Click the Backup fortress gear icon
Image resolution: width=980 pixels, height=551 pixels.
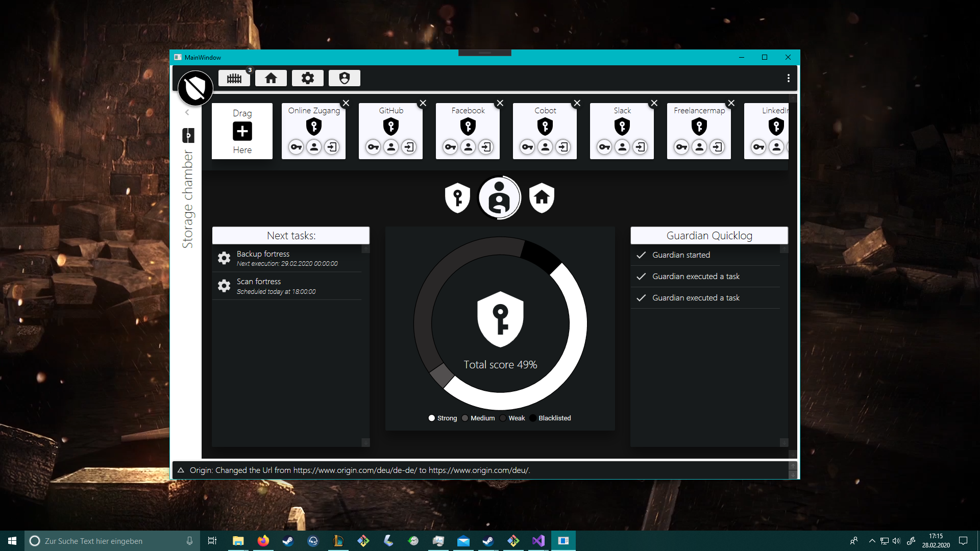point(224,258)
